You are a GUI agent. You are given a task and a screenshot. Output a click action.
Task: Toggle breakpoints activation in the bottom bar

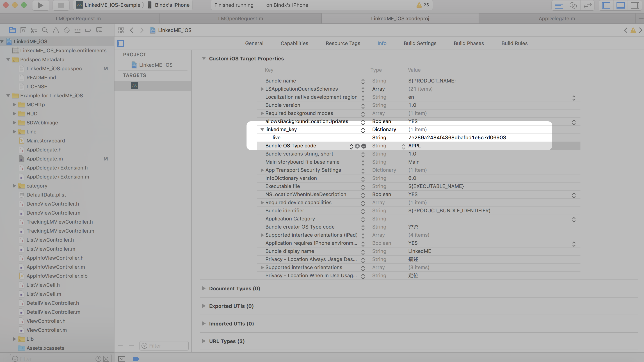click(x=136, y=359)
